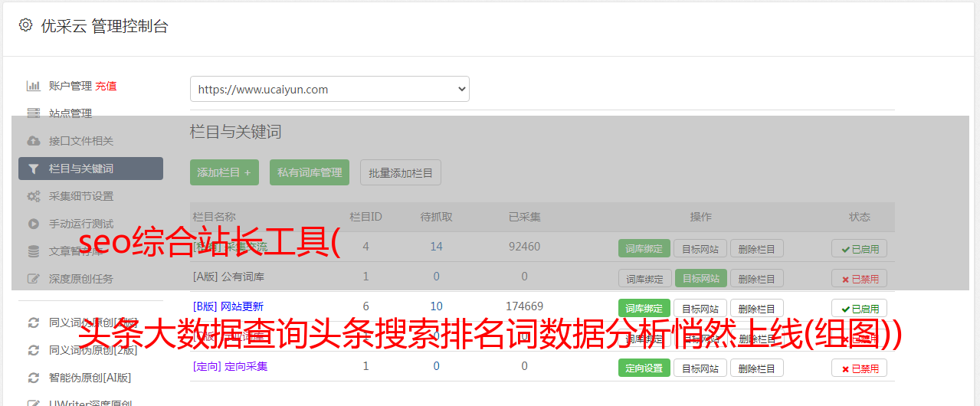
Task: Click the 添加栏目 + button
Action: [225, 172]
